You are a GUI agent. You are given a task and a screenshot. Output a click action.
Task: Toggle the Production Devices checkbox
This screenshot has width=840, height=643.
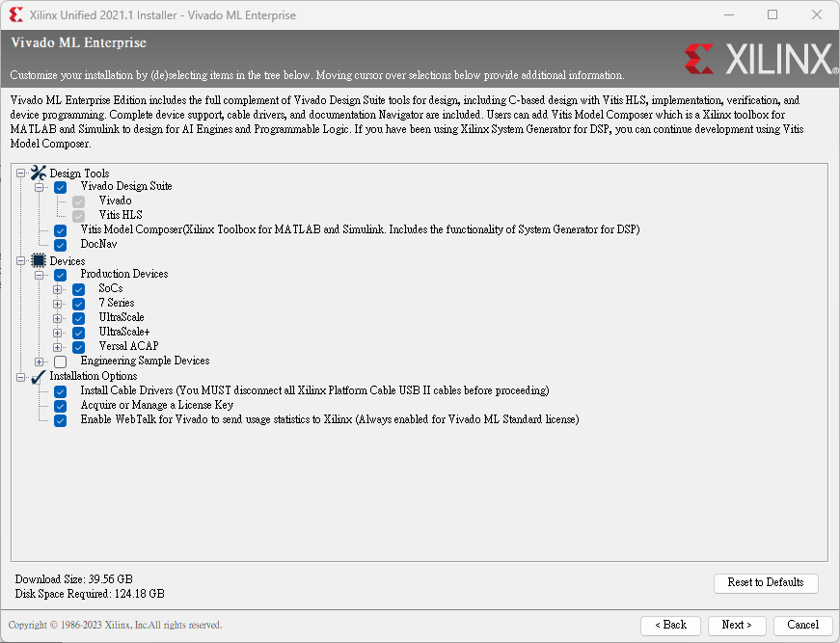(61, 275)
